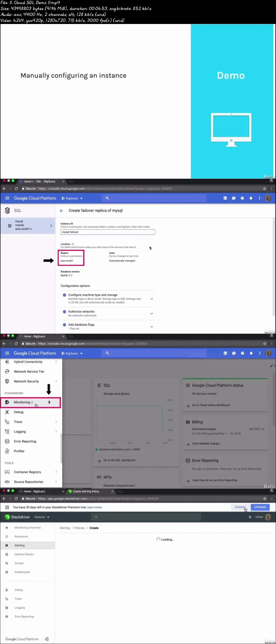Click DISMISS on Stackdriver trial banner
The image size is (276, 644).
[240, 507]
